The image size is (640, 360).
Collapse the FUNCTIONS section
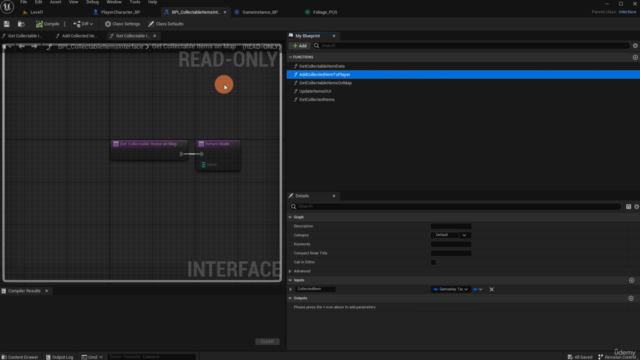290,57
